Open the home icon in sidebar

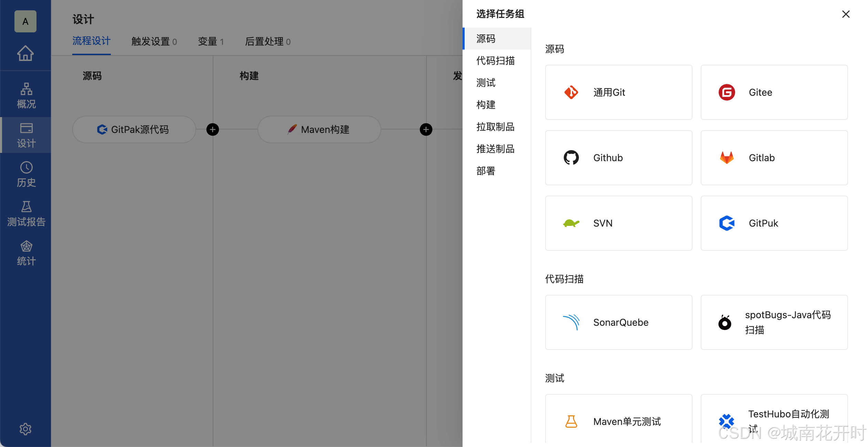coord(25,53)
